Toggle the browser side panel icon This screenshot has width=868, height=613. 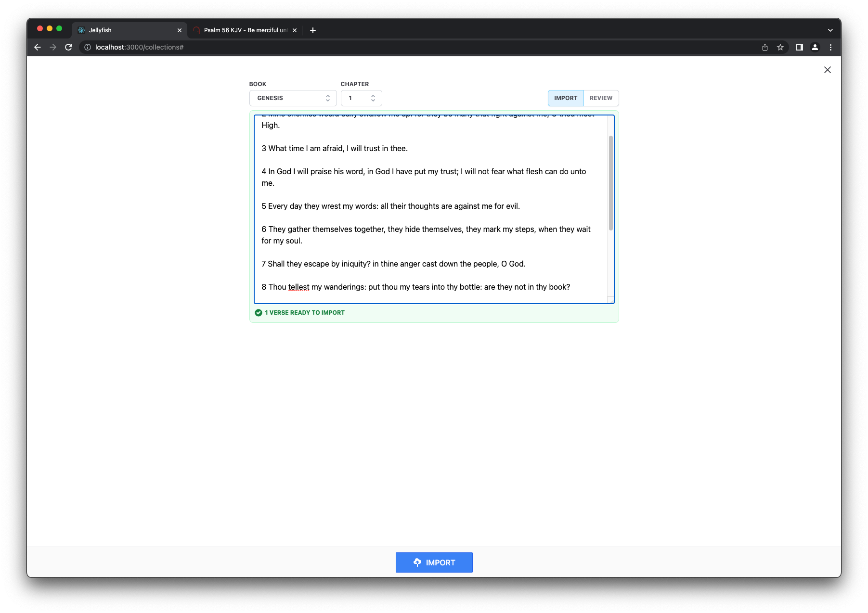[799, 47]
